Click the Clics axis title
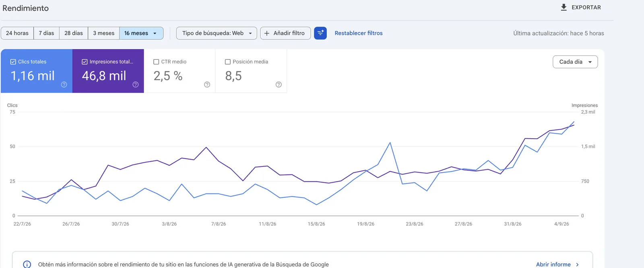 (x=12, y=106)
